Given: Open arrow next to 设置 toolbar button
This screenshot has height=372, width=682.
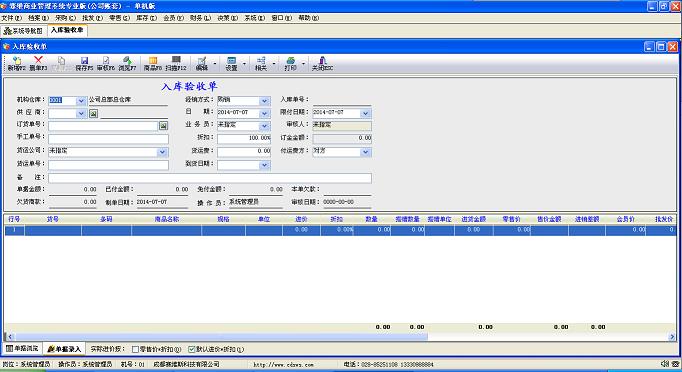Looking at the screenshot, I should (244, 64).
